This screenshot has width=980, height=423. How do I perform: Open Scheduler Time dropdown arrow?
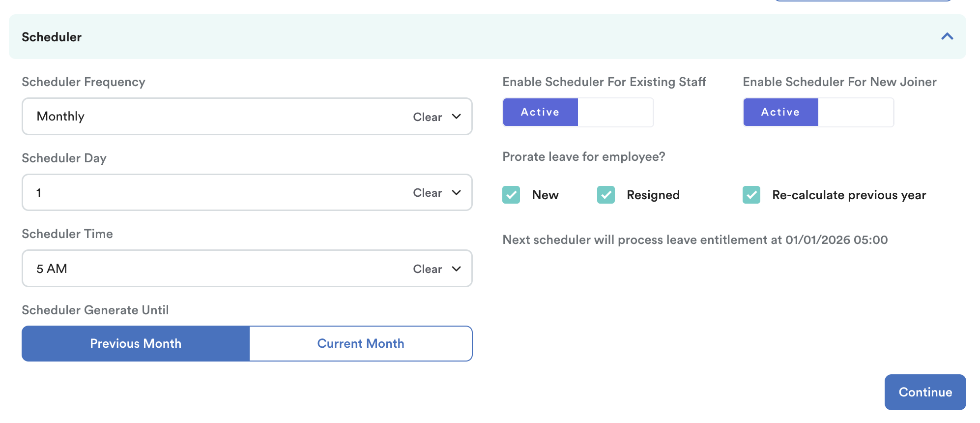click(457, 269)
